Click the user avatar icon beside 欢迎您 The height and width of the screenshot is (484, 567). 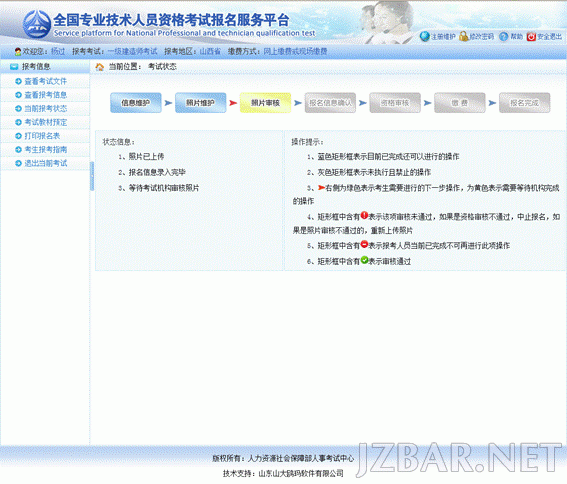[x=18, y=52]
